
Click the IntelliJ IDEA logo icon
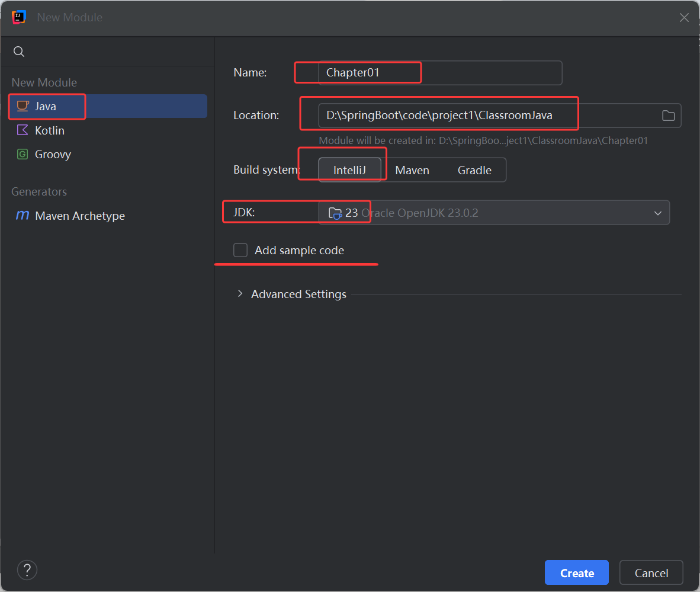coord(19,17)
